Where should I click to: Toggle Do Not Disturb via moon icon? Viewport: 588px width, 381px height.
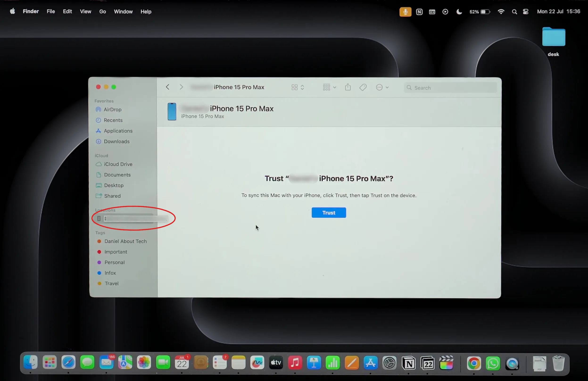click(459, 12)
